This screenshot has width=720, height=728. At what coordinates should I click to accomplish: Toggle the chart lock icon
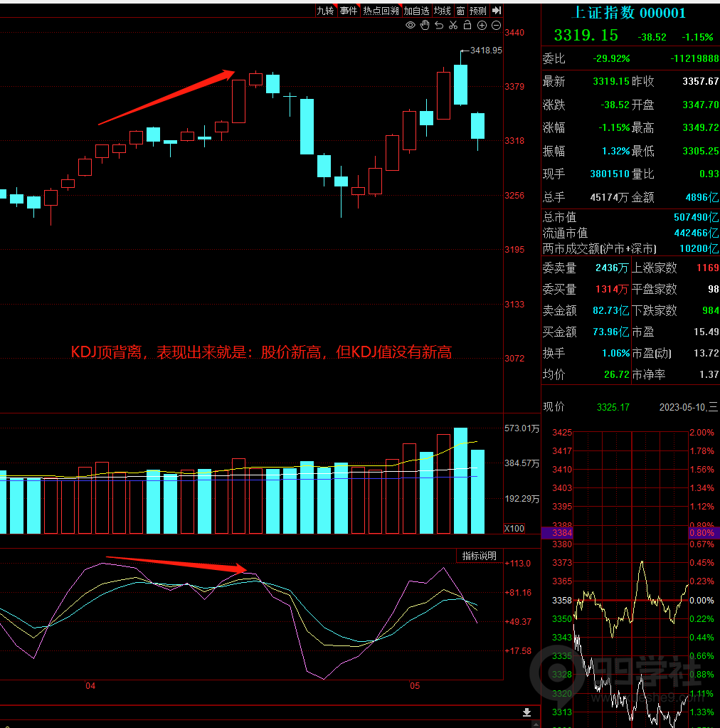[467, 26]
